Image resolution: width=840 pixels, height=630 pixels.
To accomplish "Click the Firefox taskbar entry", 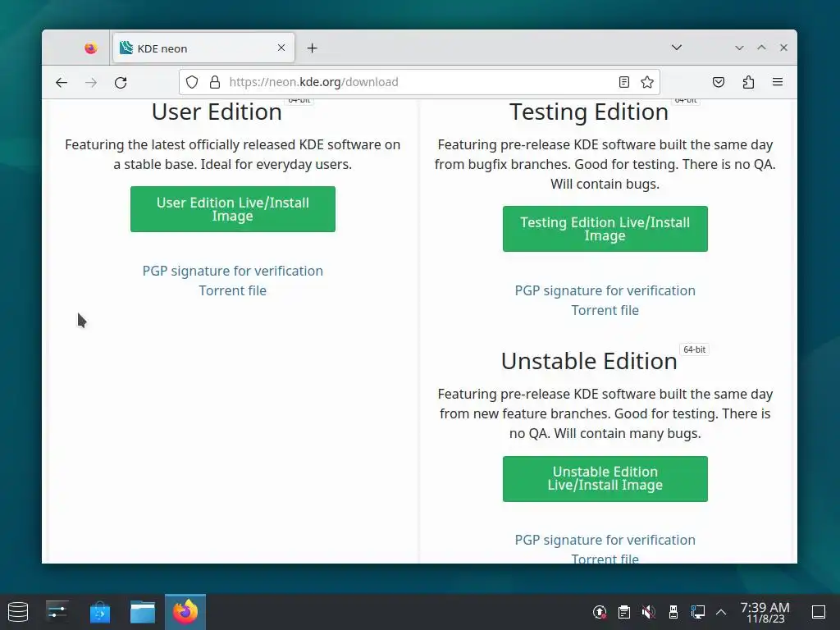I will click(185, 612).
